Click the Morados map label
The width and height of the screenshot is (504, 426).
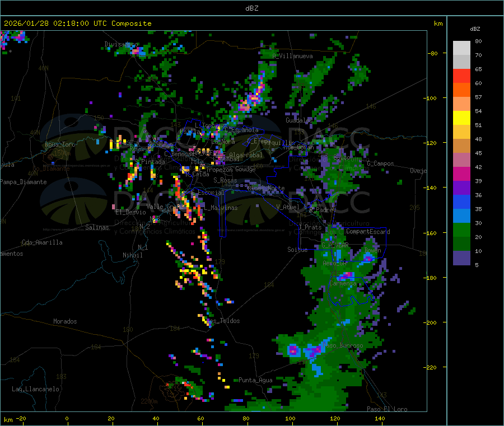(x=65, y=321)
